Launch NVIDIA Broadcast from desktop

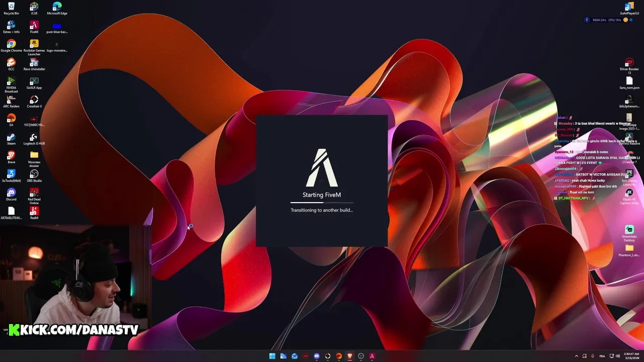[x=11, y=84]
